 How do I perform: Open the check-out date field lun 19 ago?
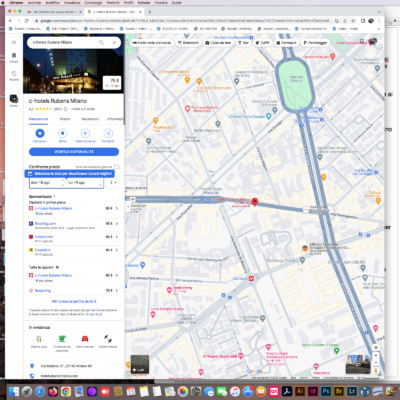[85, 183]
